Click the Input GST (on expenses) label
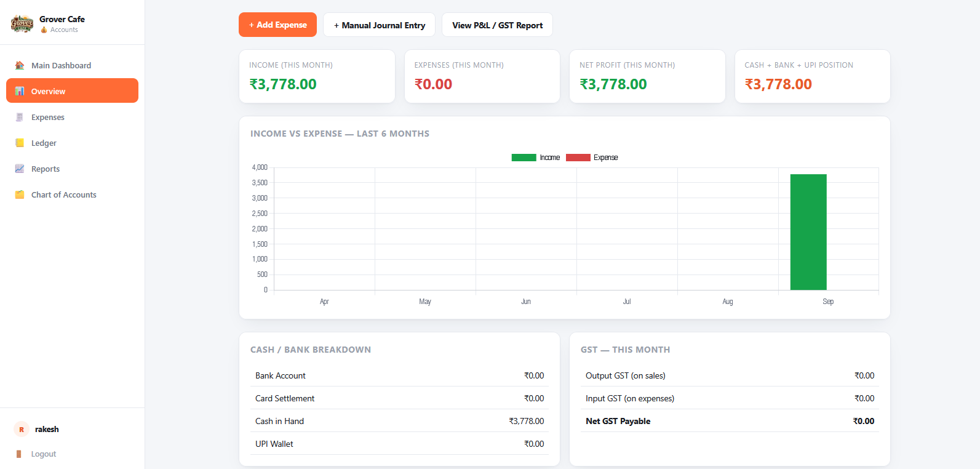Screen dimensions: 980x469 (630, 398)
